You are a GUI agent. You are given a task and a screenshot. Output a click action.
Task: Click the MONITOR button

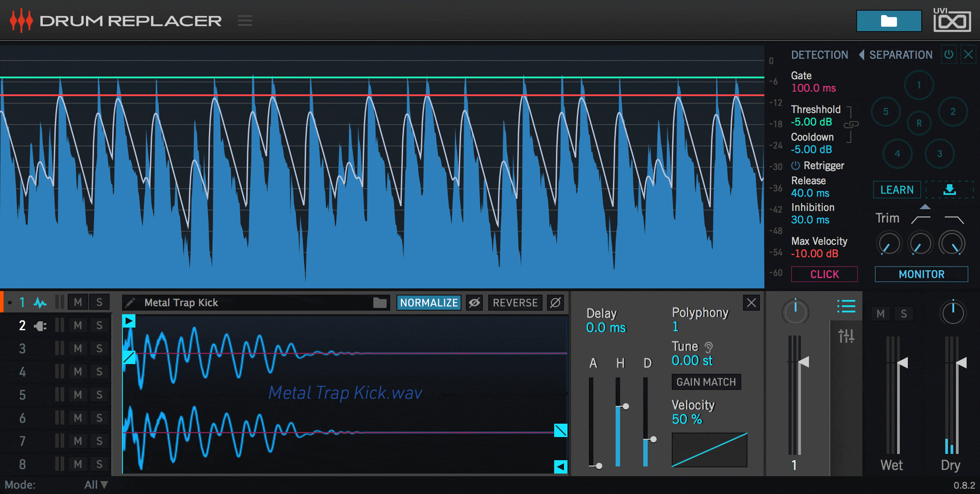(x=921, y=274)
